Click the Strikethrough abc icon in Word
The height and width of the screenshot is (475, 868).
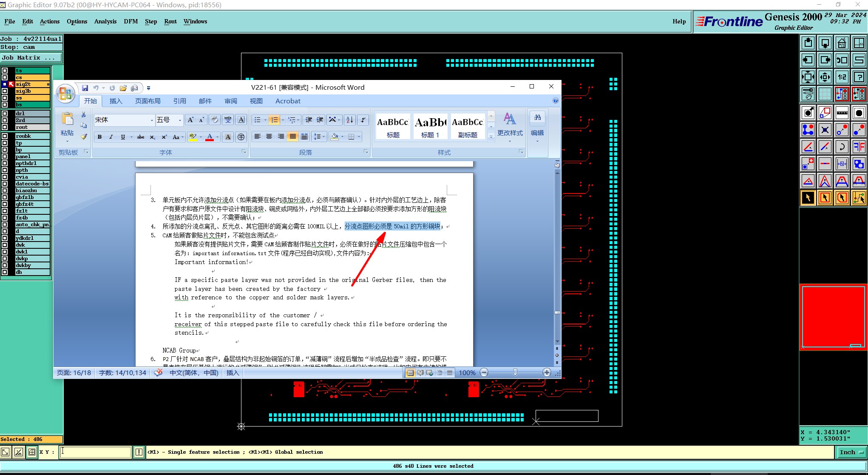point(141,137)
